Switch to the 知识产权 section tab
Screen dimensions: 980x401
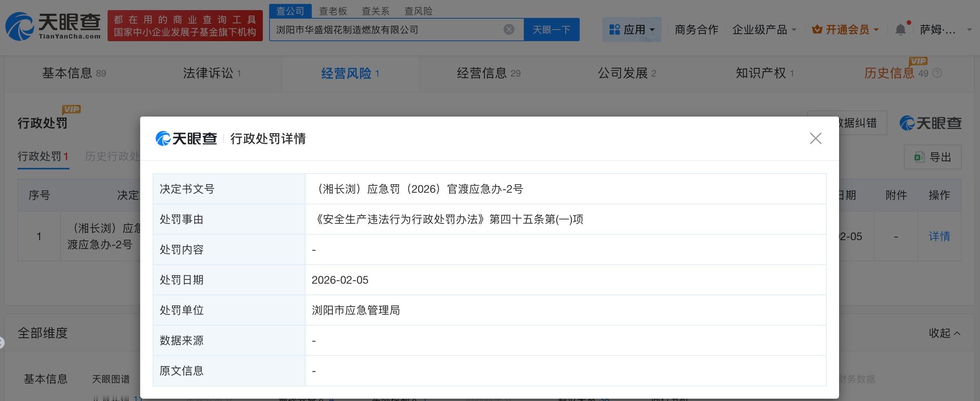pyautogui.click(x=765, y=73)
